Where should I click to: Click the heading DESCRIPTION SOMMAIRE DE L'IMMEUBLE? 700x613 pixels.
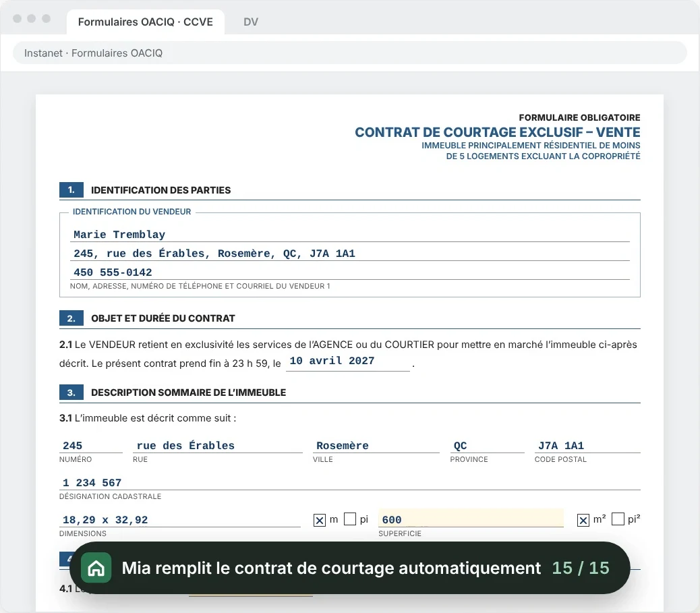[188, 392]
